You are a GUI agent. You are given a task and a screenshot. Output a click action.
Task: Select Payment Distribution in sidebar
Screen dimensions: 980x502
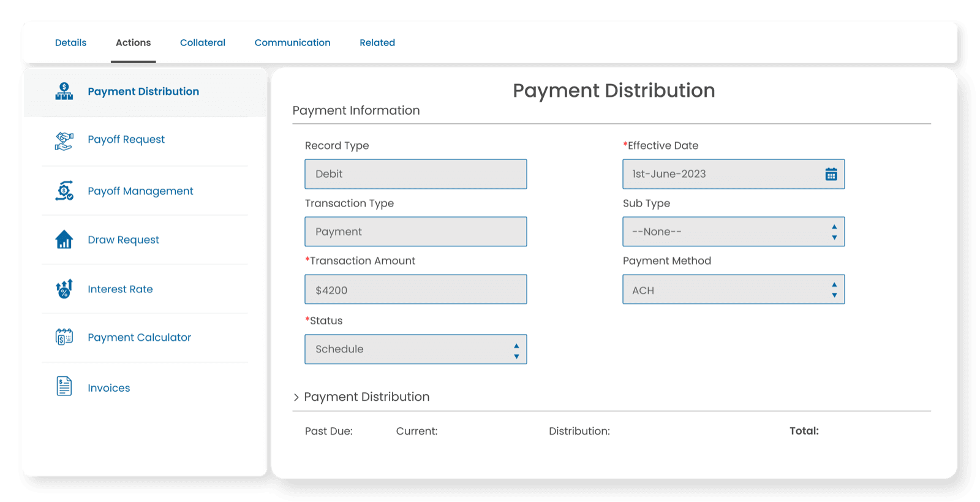[x=145, y=92]
